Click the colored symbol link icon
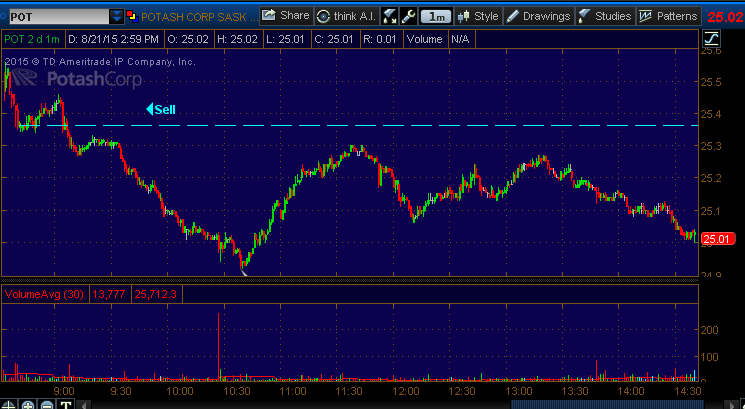Image resolution: width=745 pixels, height=409 pixels. [x=133, y=17]
